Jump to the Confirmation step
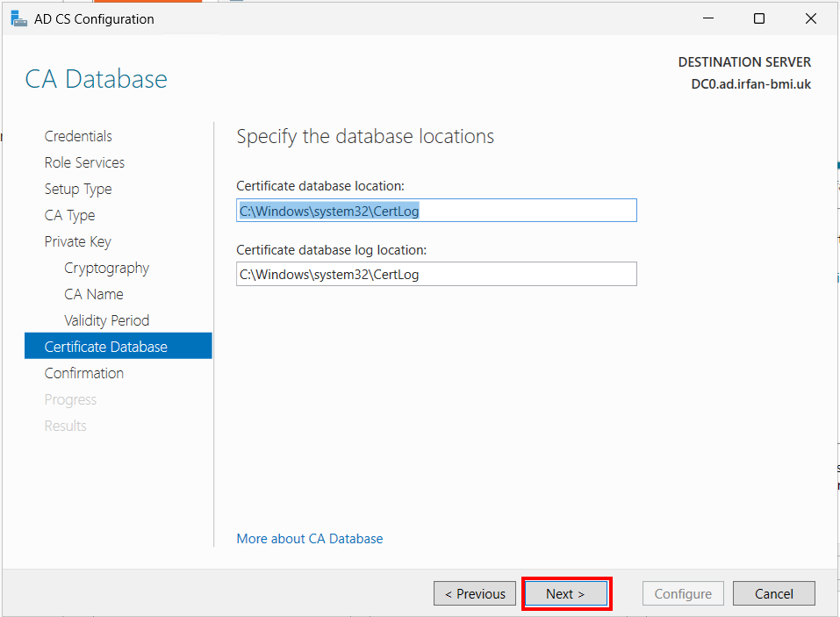This screenshot has height=617, width=840. coord(84,373)
